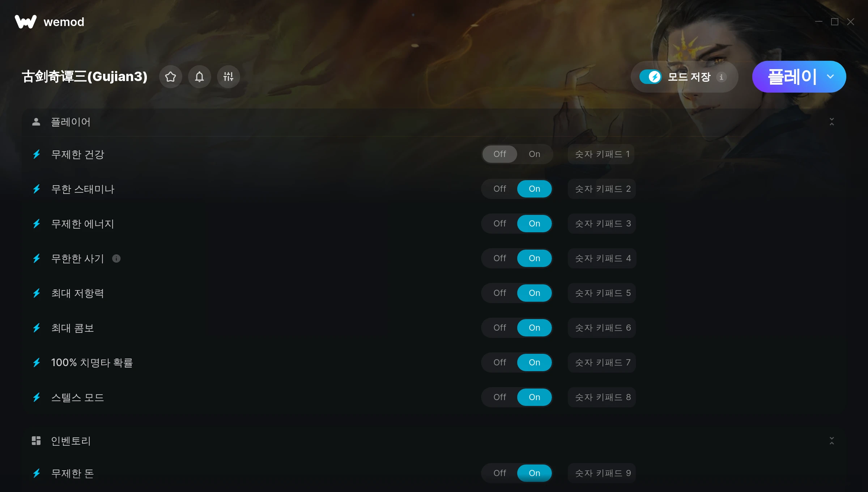
Task: Collapse the 플레이어 section
Action: click(x=832, y=122)
